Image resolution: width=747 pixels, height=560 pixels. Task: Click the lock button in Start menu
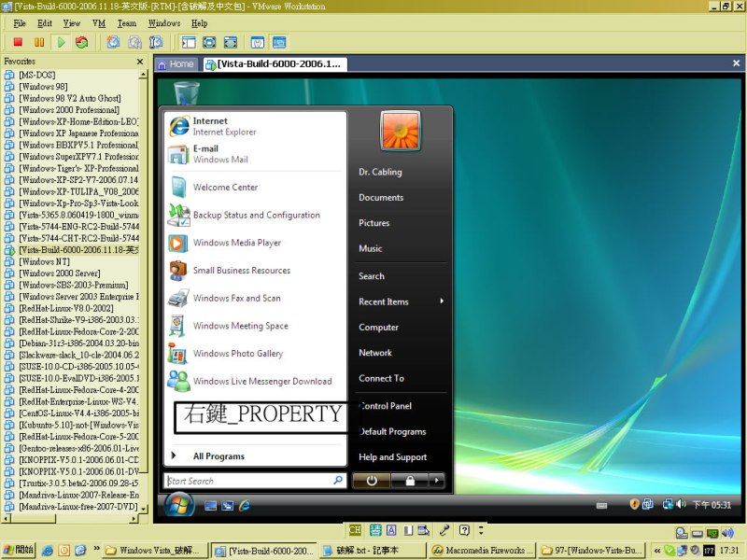[410, 481]
